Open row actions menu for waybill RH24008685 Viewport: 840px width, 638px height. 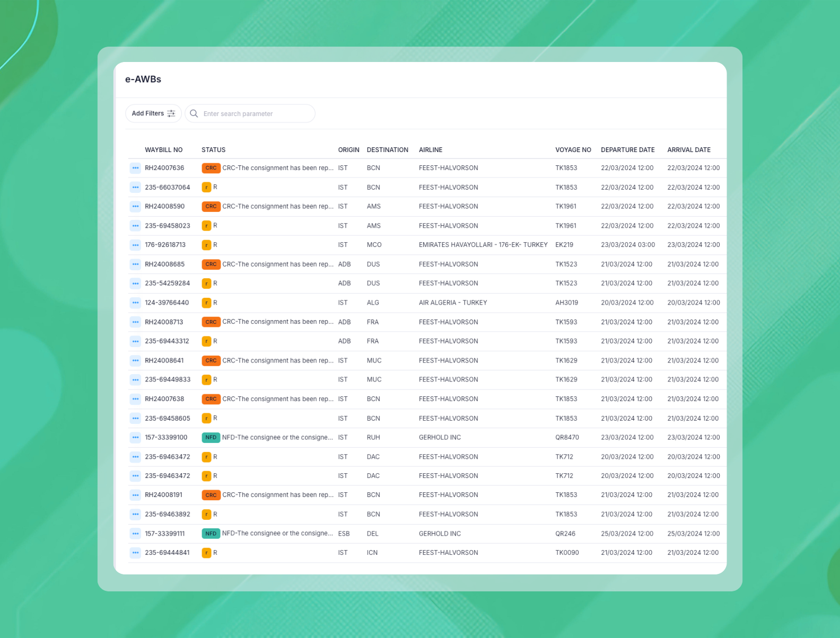tap(135, 264)
